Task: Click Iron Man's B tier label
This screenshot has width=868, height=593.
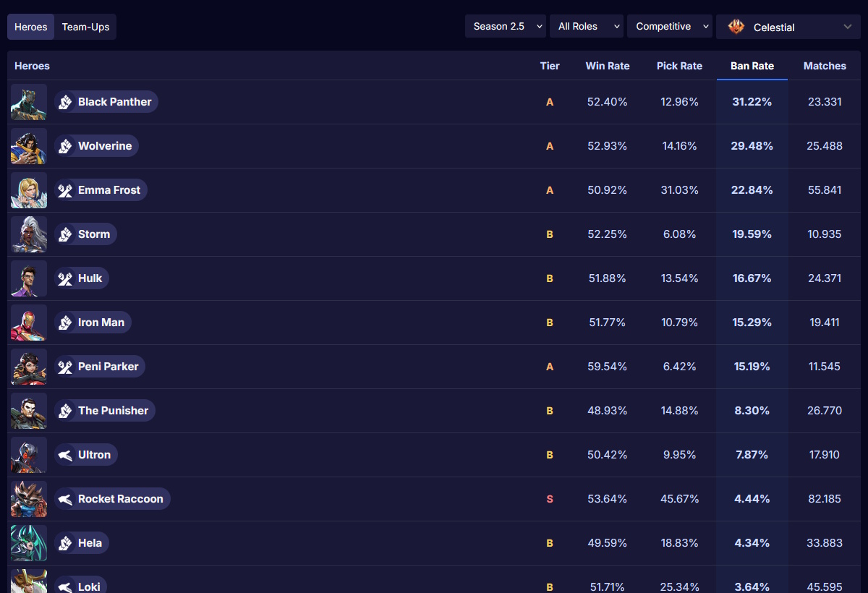Action: 550,323
